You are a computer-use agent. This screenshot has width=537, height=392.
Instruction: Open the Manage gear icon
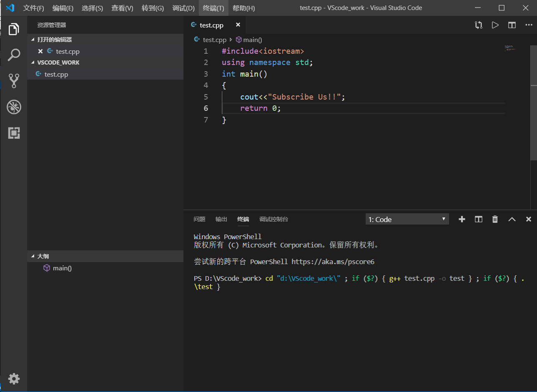tap(14, 379)
